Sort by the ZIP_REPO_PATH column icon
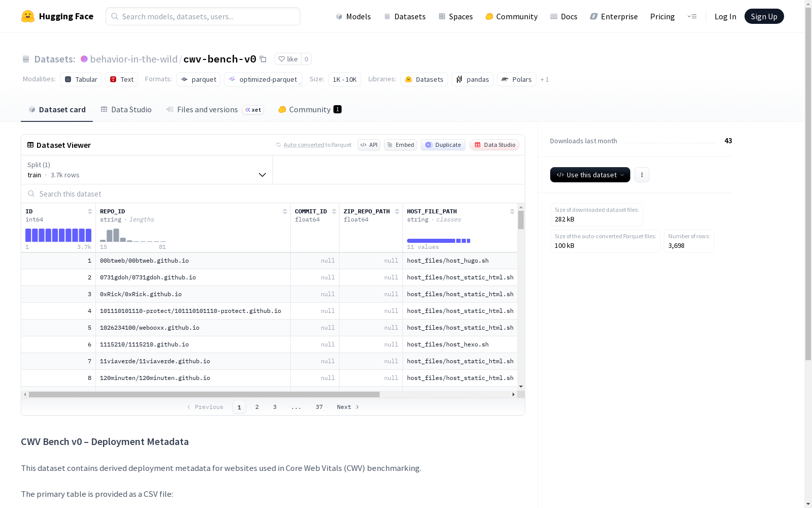The height and width of the screenshot is (508, 812). [397, 211]
